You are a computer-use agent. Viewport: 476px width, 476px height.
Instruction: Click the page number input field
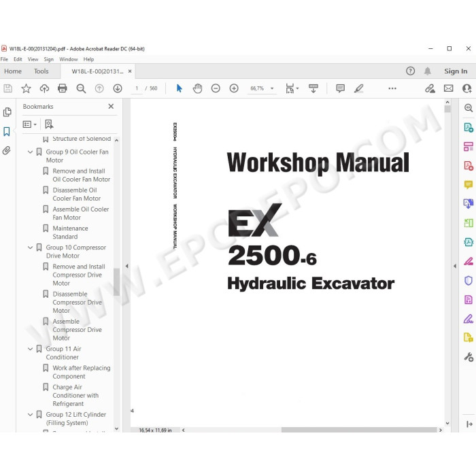[x=137, y=88]
